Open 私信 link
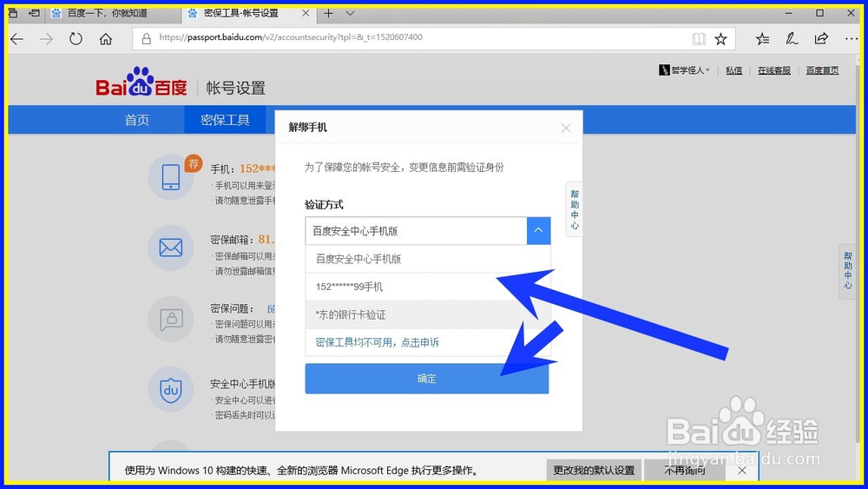Screen dimensions: 868x489 point(734,70)
